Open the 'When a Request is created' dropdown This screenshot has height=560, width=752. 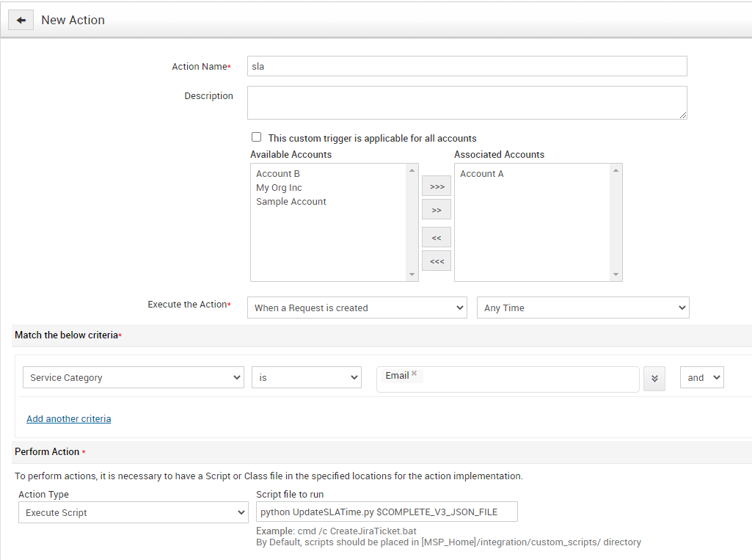357,308
